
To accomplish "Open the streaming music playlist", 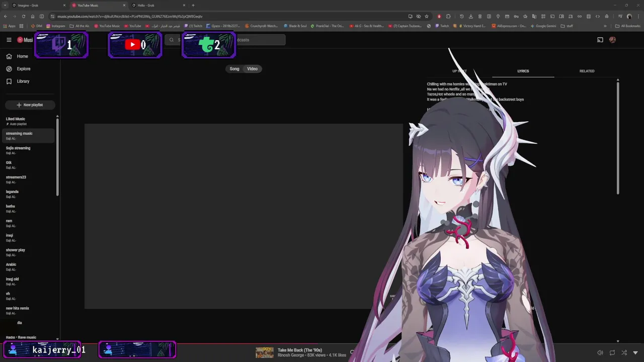I will click(x=29, y=136).
